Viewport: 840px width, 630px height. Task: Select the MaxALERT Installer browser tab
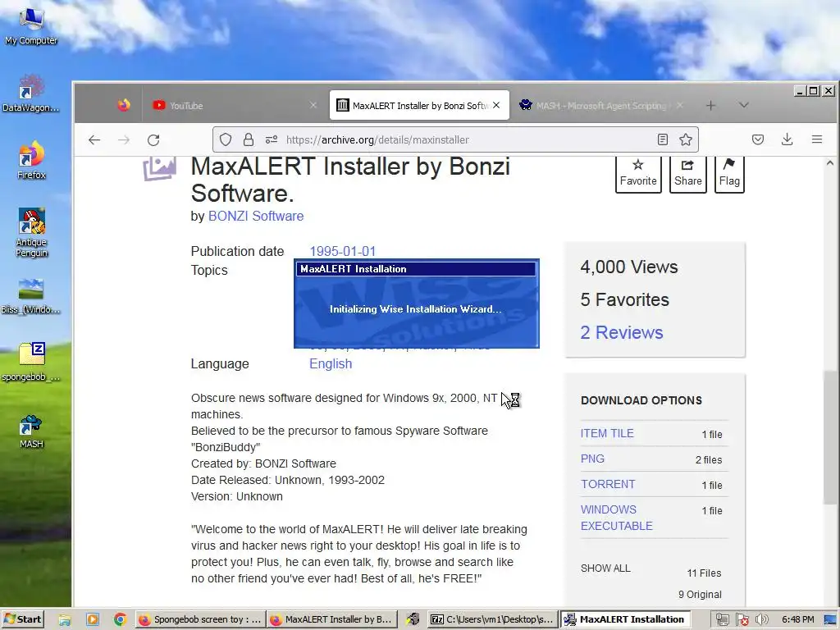tap(419, 106)
